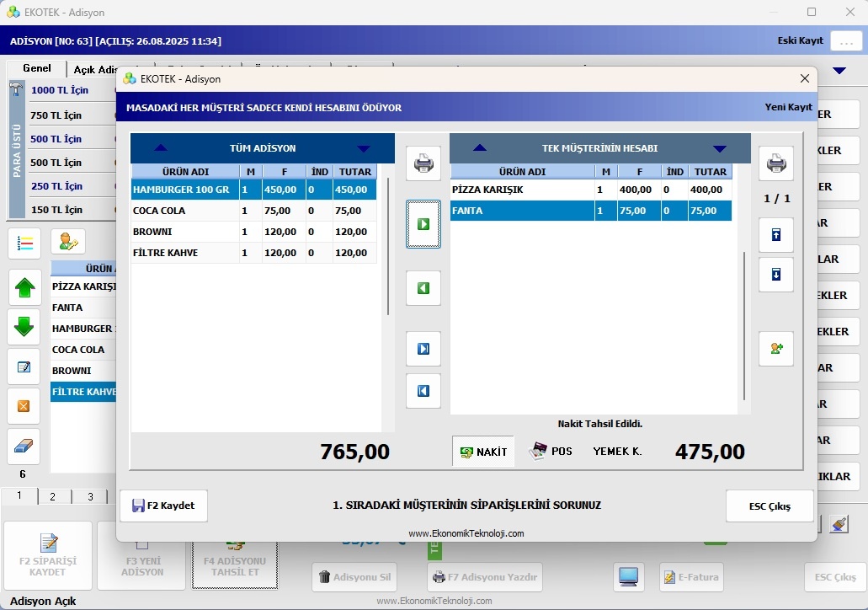Return all items left with blue skip arrow

(423, 391)
